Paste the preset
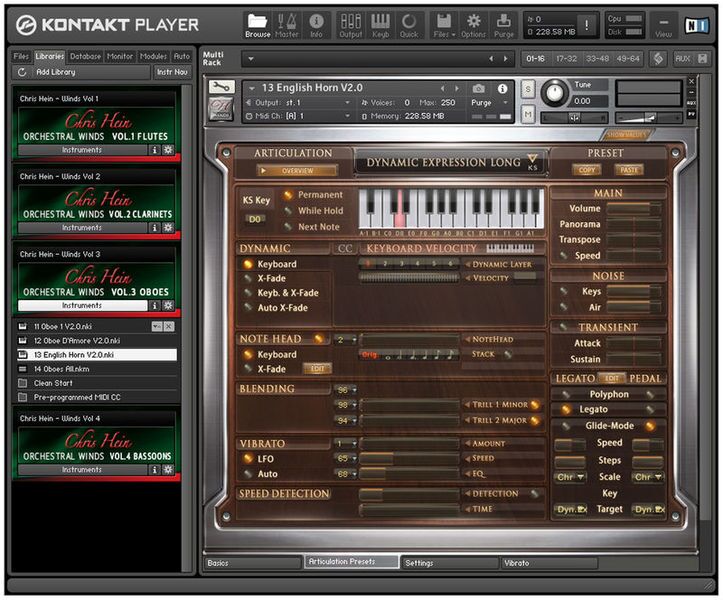 coord(629,170)
